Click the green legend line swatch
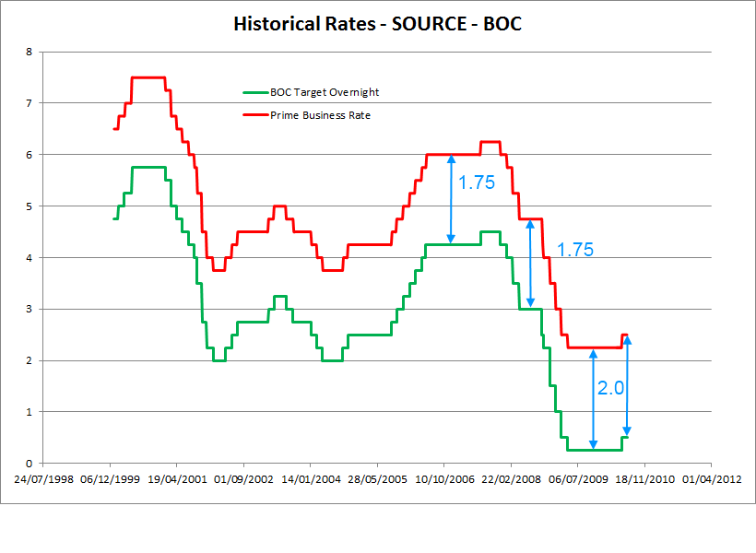The width and height of the screenshot is (756, 553). pyautogui.click(x=255, y=92)
